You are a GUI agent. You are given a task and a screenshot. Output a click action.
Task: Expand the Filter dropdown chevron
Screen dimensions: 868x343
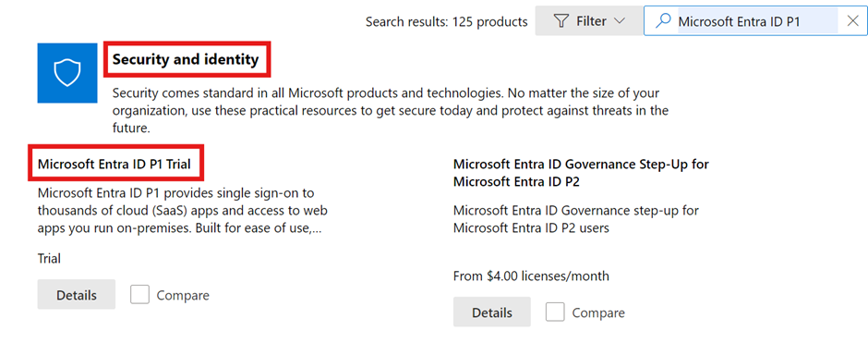tap(620, 21)
